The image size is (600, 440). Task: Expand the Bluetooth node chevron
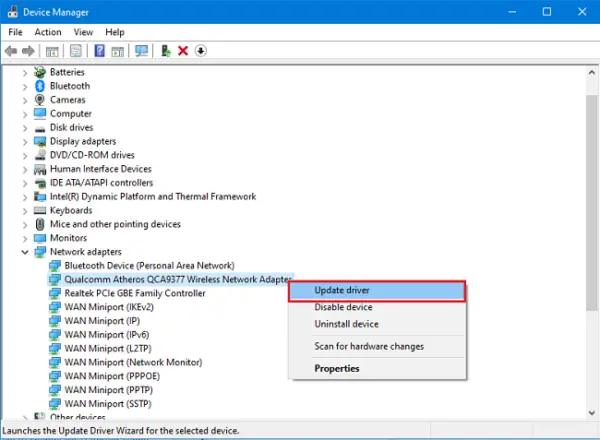25,86
